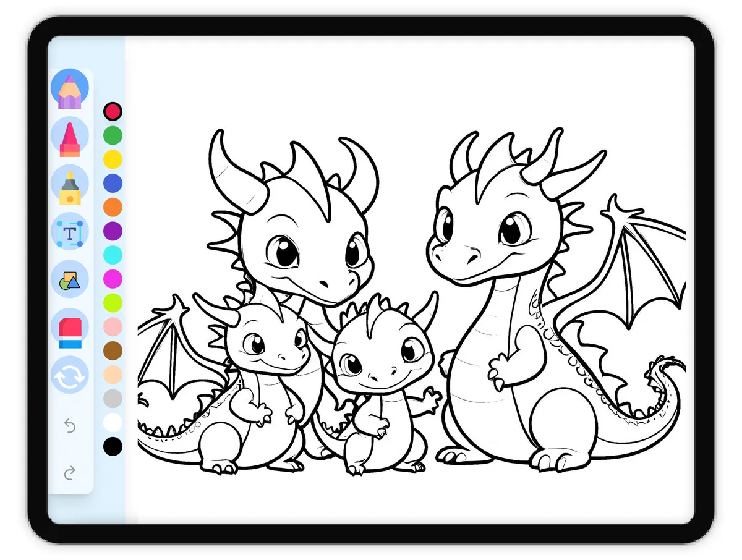
Task: Pick the green color swatch
Action: click(113, 135)
